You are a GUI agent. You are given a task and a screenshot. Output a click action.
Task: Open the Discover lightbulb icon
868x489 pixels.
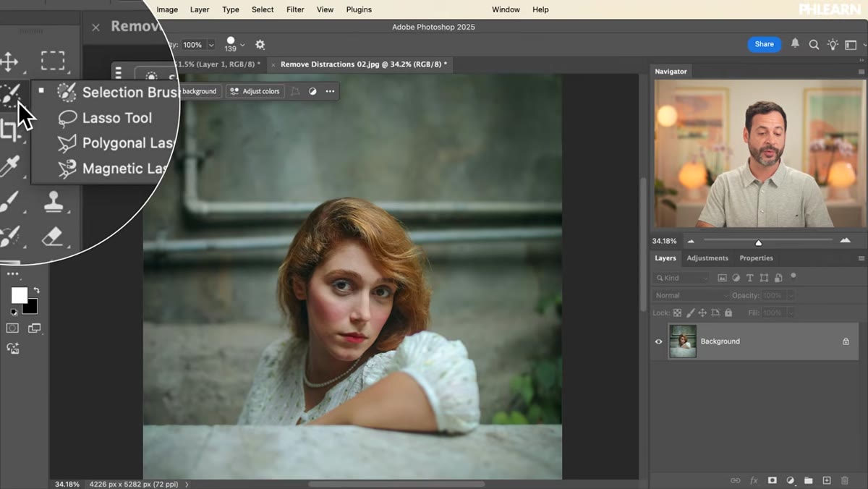click(x=833, y=44)
